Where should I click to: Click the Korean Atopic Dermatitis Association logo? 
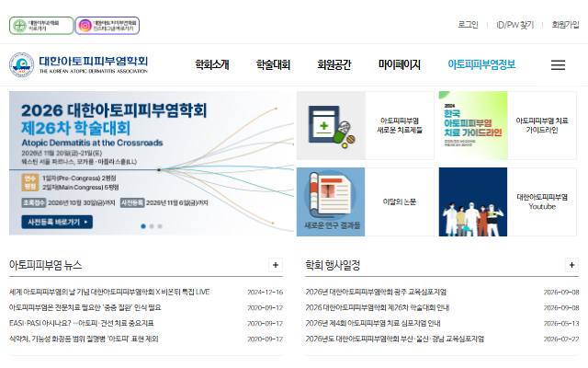[78, 64]
